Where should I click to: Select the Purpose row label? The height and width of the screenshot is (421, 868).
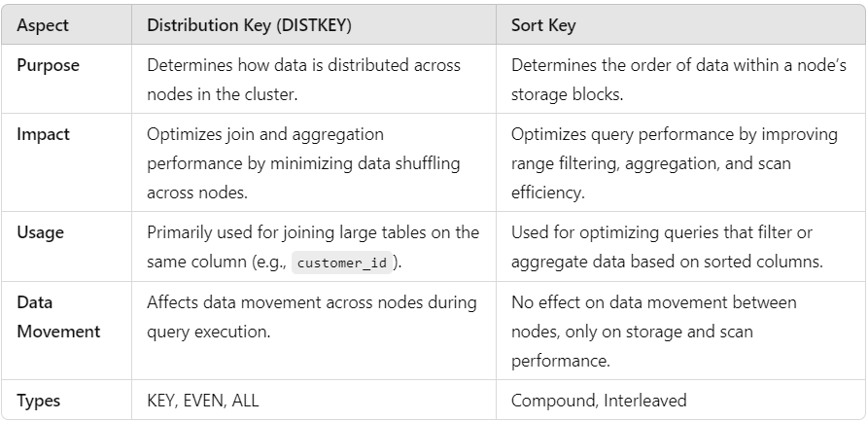pyautogui.click(x=49, y=65)
